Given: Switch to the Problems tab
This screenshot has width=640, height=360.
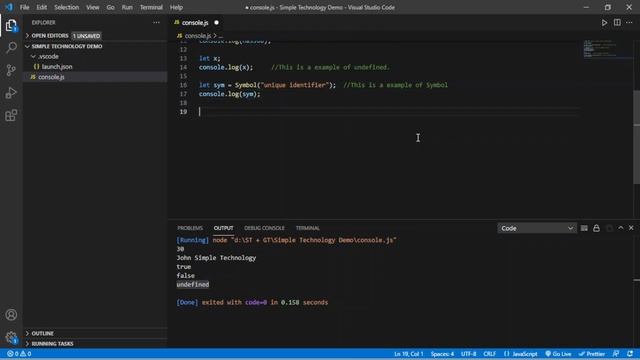Looking at the screenshot, I should [x=190, y=228].
